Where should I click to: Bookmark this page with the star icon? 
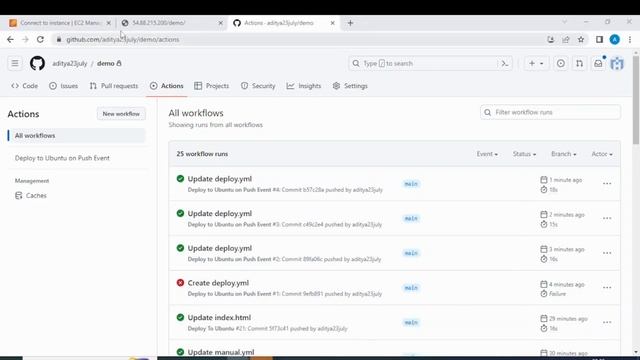coord(581,39)
